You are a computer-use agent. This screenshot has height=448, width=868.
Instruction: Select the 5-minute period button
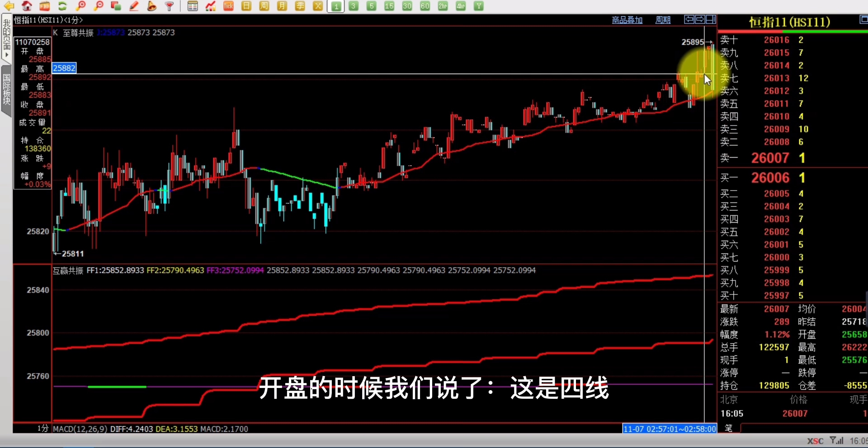tap(371, 6)
